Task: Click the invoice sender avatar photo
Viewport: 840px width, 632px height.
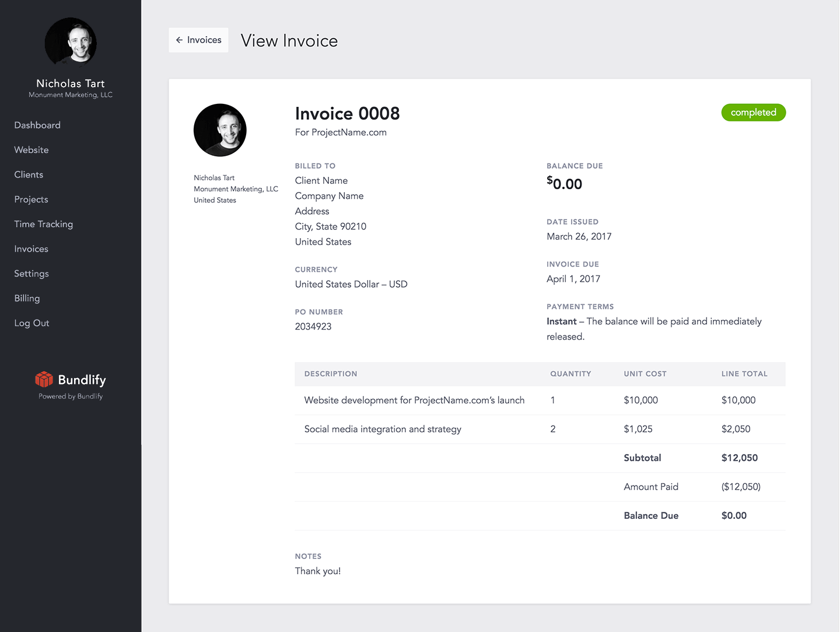Action: (x=220, y=130)
